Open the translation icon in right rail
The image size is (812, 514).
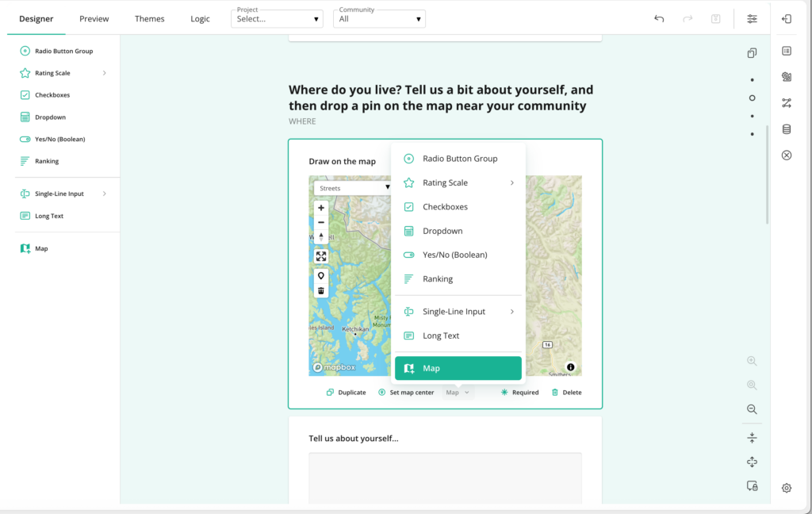pyautogui.click(x=787, y=77)
